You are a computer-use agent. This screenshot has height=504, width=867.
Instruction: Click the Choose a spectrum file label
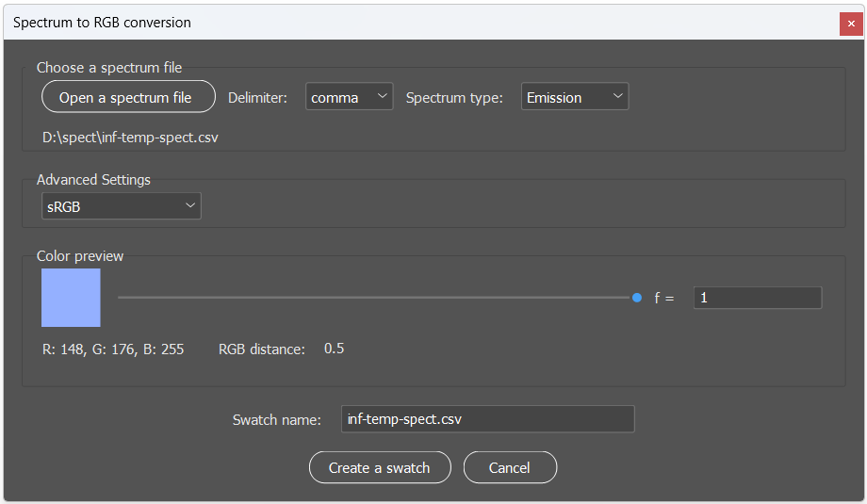(x=109, y=68)
